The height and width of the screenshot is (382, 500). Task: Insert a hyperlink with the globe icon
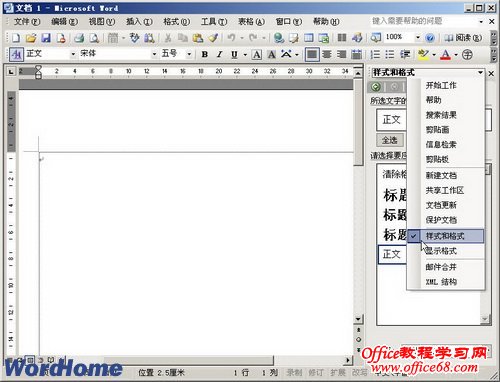pos(279,38)
